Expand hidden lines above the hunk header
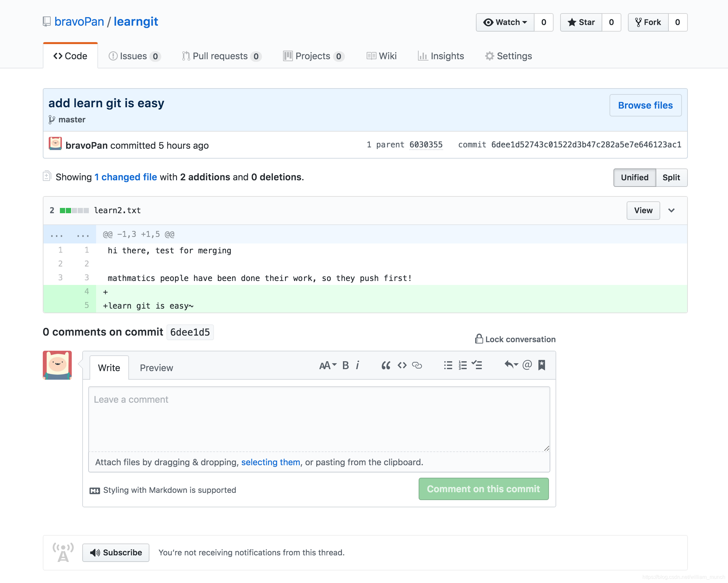 coord(69,234)
